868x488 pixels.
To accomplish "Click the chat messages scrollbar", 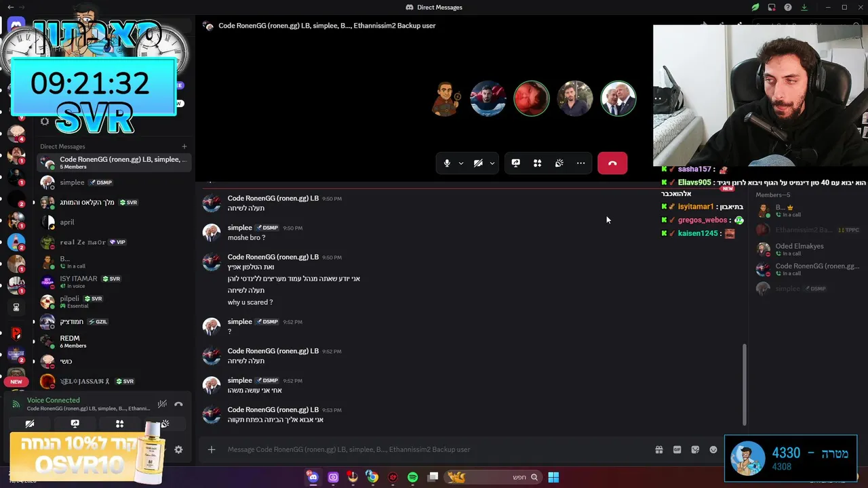I will [x=744, y=383].
